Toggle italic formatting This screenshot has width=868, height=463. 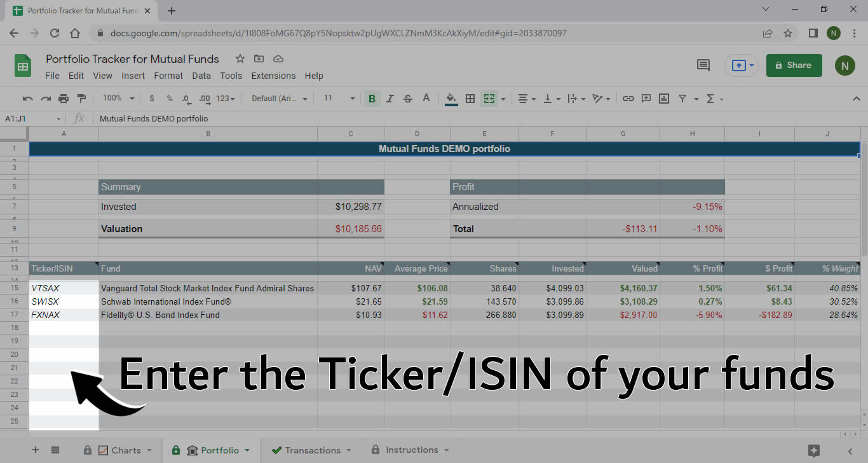[x=390, y=99]
